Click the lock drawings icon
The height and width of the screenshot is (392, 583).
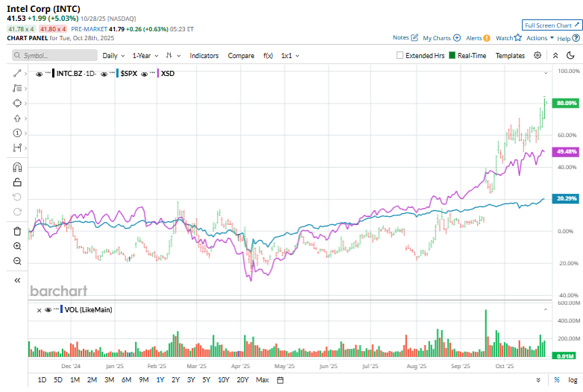tap(17, 182)
